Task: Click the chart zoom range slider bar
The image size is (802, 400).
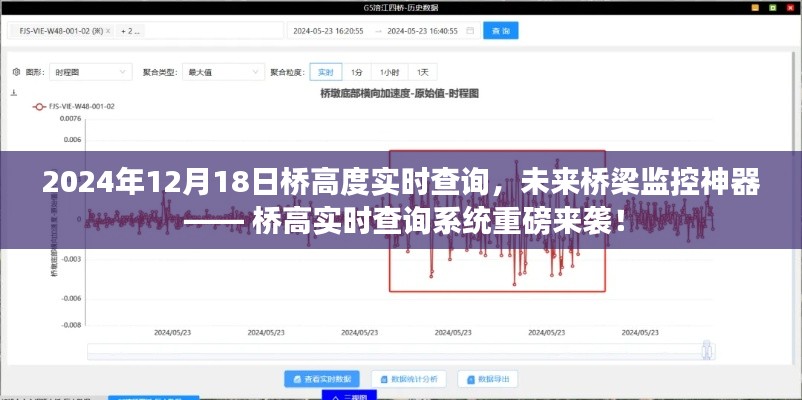Action: pos(402,351)
